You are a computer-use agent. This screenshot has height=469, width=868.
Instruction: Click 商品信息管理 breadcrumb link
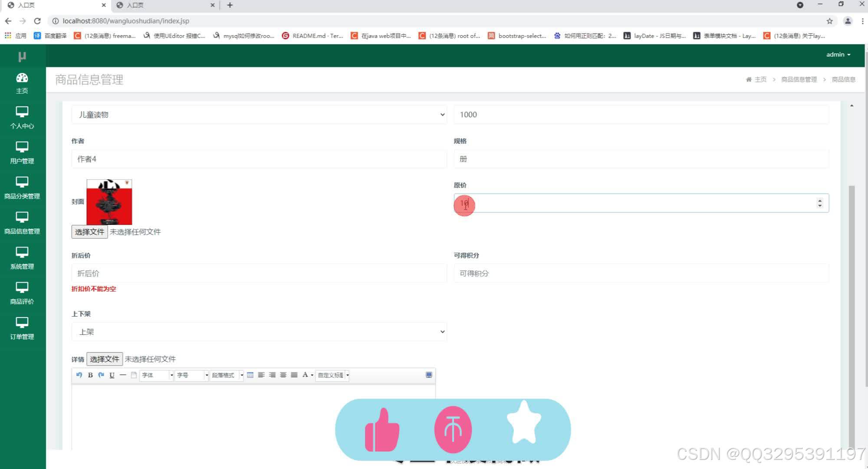coord(799,79)
